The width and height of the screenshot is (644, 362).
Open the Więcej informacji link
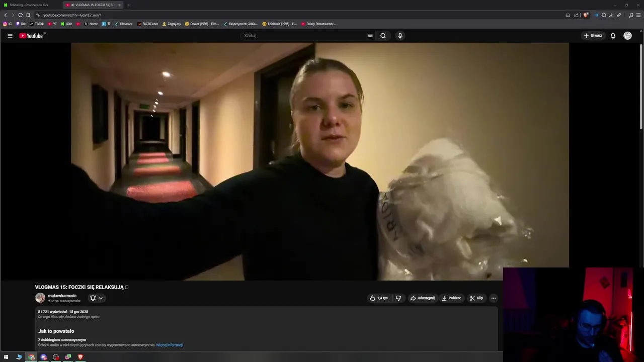(170, 345)
